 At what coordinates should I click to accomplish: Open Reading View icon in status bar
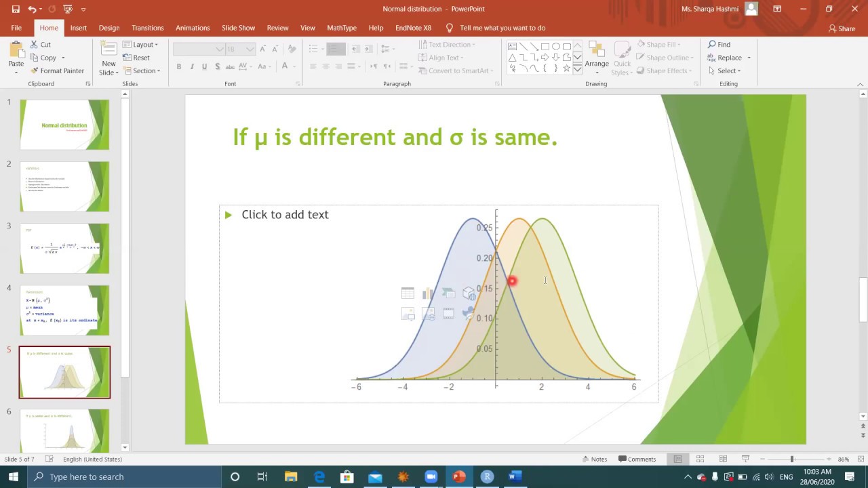[x=723, y=459]
